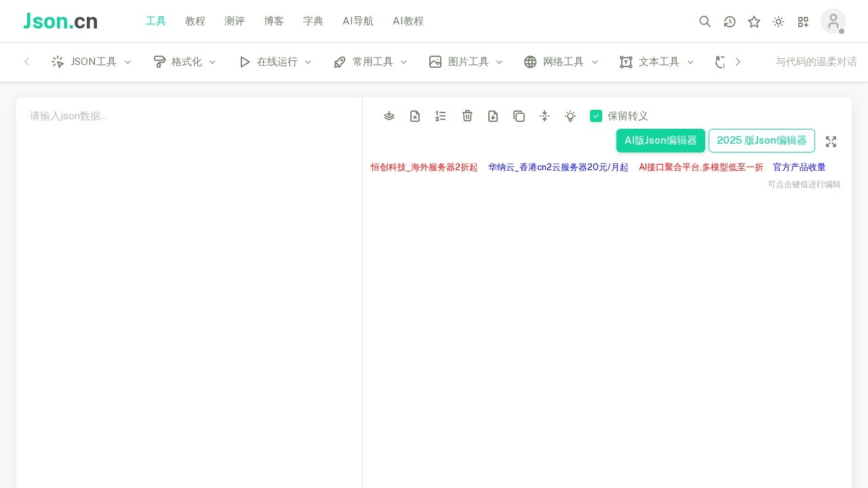Screen dimensions: 868x488
Task: Open the 恒创科技 海外服务器 ad link
Action: coord(425,167)
